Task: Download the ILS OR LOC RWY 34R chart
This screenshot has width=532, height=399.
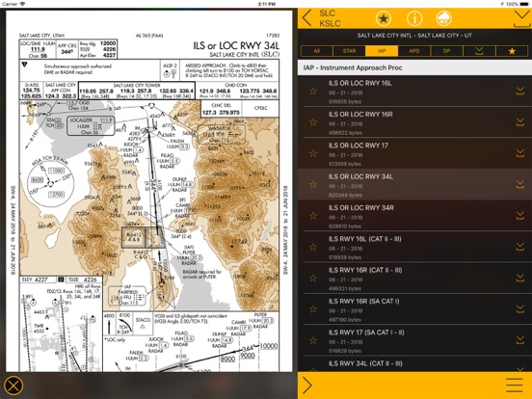Action: coord(520,216)
